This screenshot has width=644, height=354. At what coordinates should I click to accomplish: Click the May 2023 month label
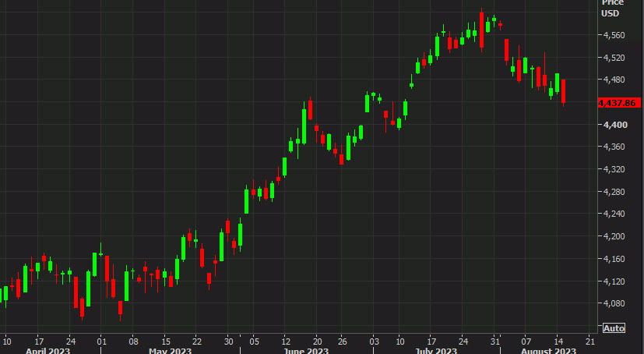click(170, 351)
